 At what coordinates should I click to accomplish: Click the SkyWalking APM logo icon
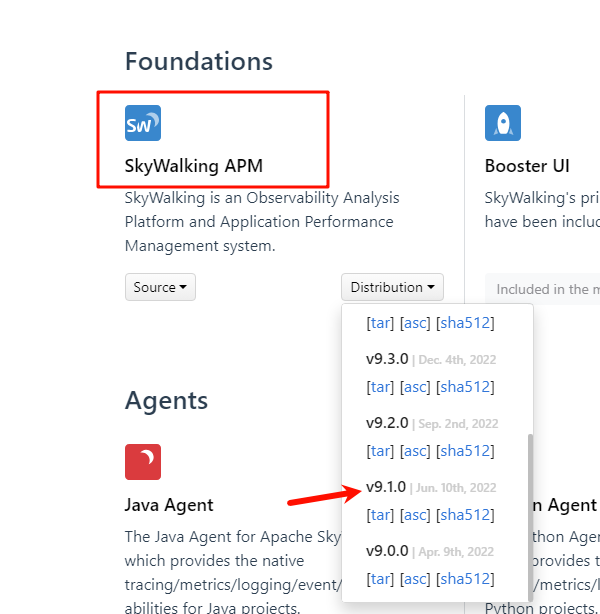point(143,123)
